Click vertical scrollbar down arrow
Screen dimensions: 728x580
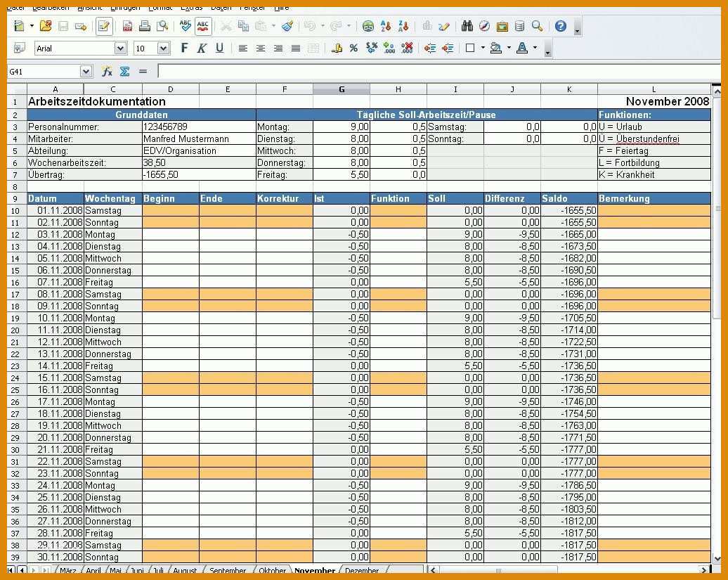tap(717, 559)
